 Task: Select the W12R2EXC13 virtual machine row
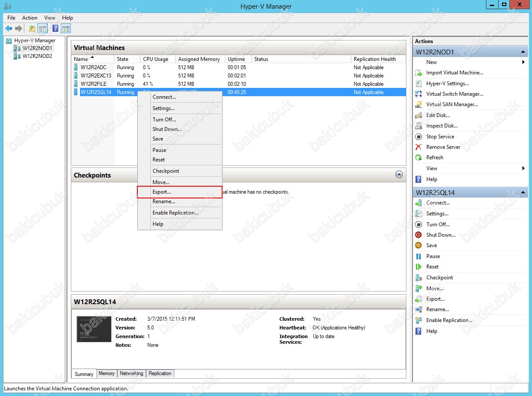239,76
